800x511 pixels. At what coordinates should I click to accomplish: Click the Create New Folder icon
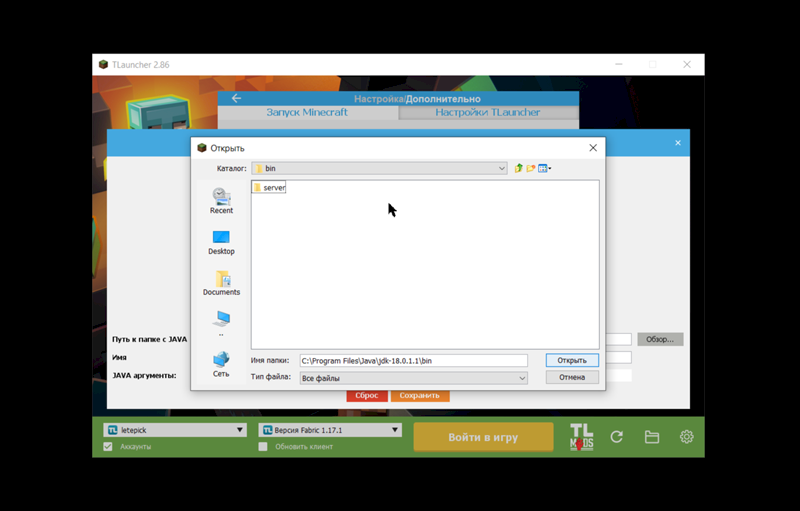[532, 168]
